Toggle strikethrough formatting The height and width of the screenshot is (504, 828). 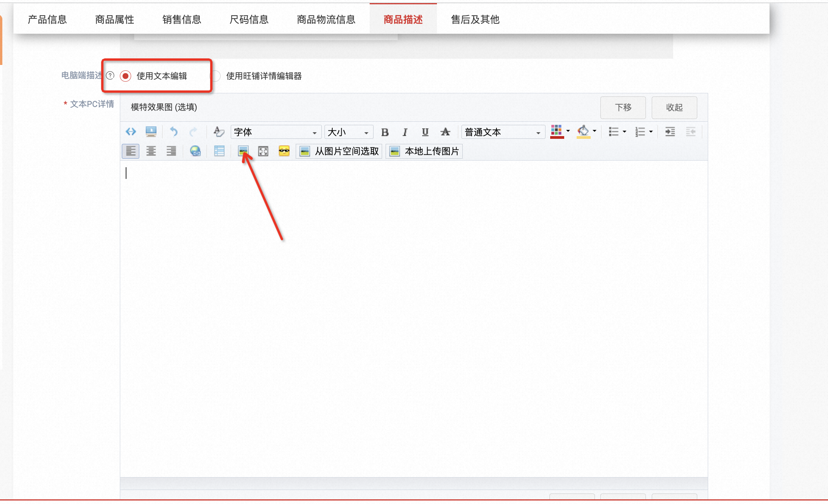pos(446,132)
